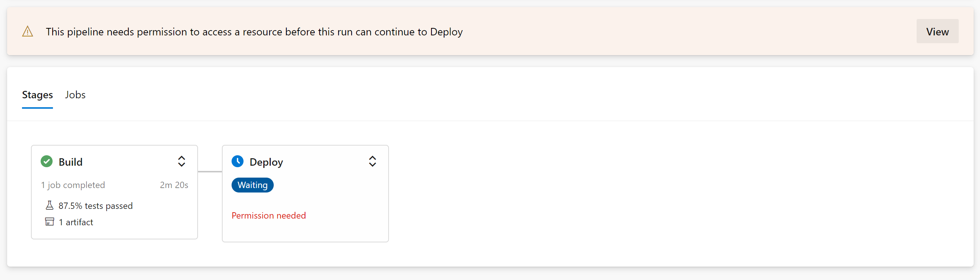This screenshot has width=980, height=280.
Task: Click the connector line between stages
Action: coord(210,172)
